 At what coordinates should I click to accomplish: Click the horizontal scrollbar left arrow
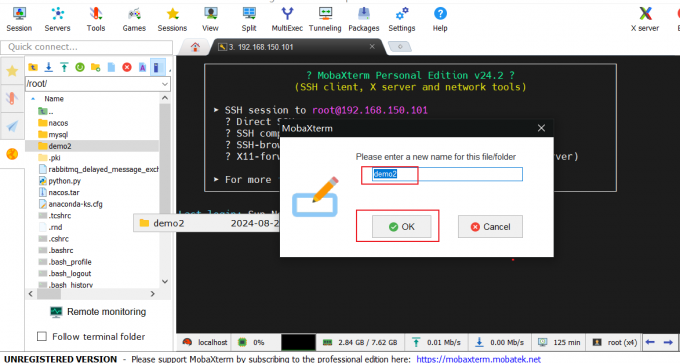pyautogui.click(x=30, y=294)
